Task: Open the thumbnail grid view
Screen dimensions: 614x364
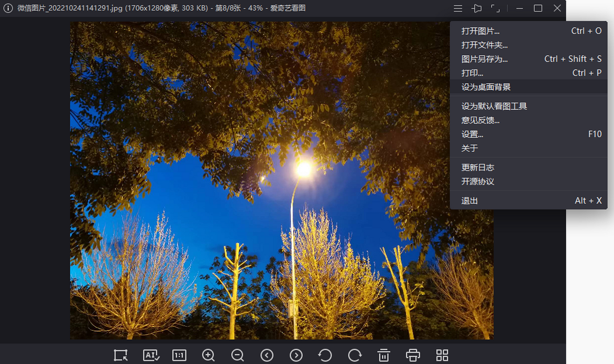Action: coord(442,355)
